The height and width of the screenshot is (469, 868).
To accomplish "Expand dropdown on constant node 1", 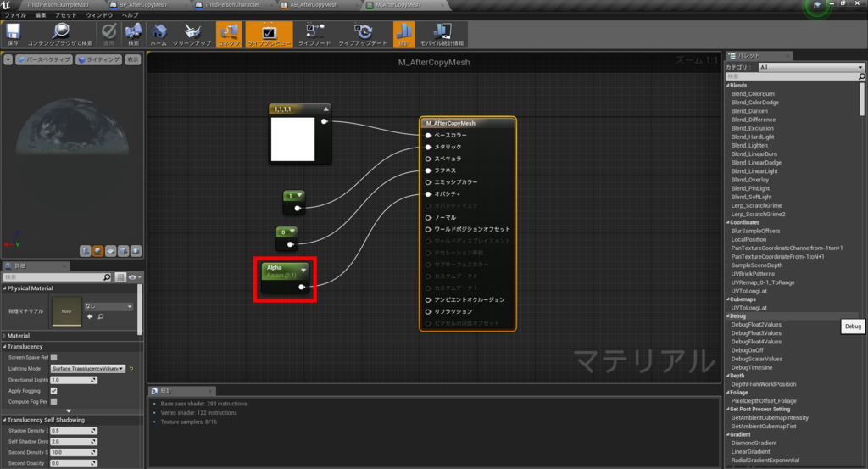I will (x=299, y=195).
